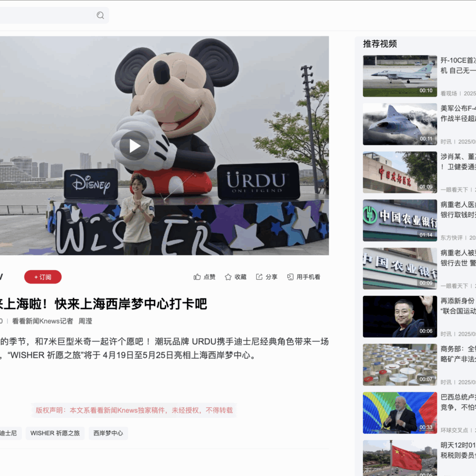Click the 时讯 label beside the 商务部 video

(x=446, y=382)
